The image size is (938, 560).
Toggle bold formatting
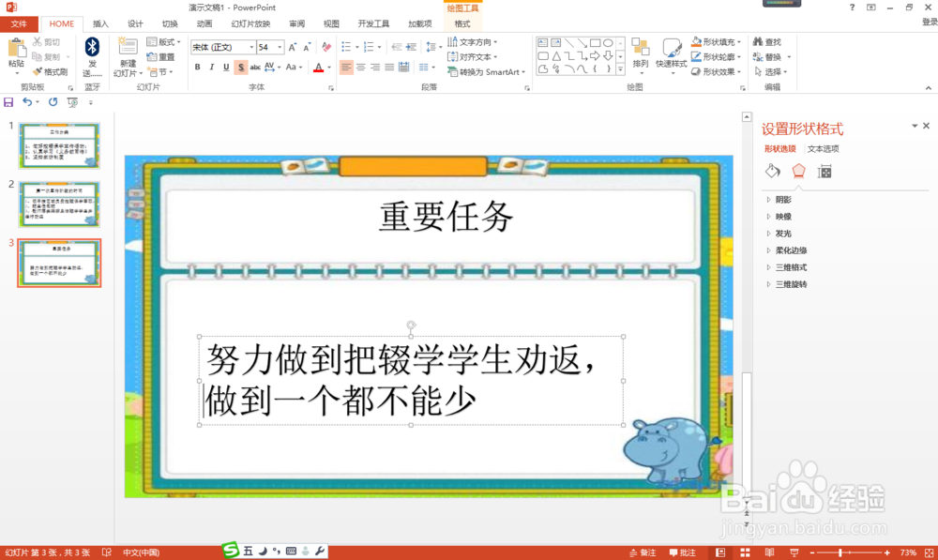click(197, 68)
